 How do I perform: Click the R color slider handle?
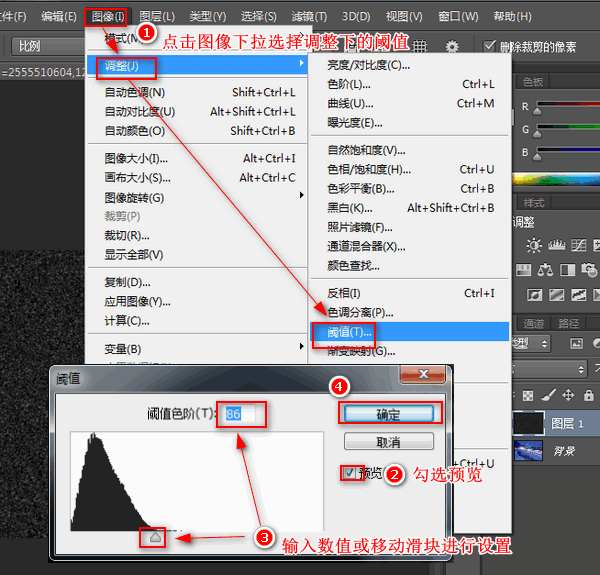click(x=537, y=111)
